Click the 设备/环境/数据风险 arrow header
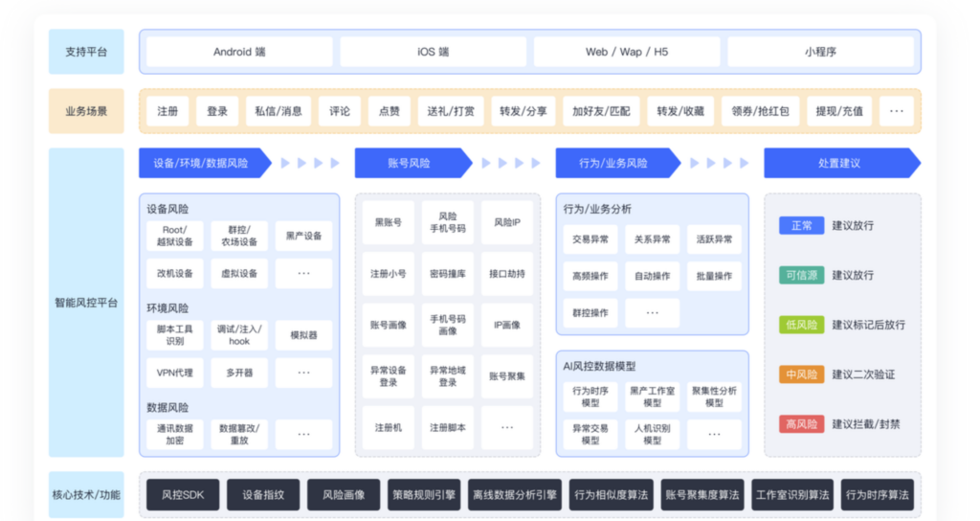Viewport: 980px width, 521px height. [x=203, y=163]
